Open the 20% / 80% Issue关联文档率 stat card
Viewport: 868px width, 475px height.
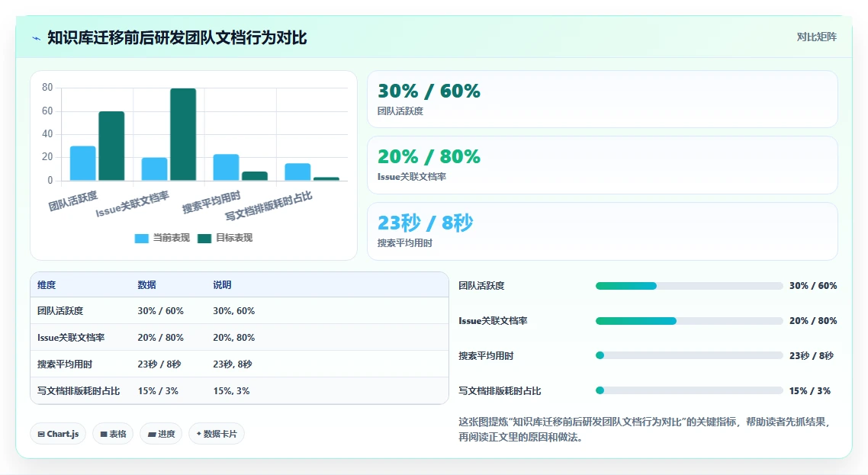click(x=603, y=165)
